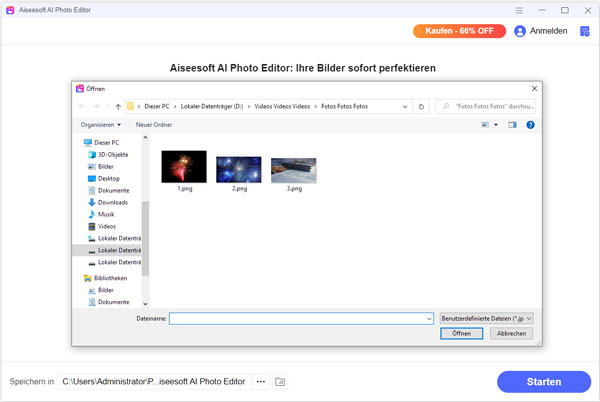Screen dimensions: 600x402
Task: Go up one folder level with the up arrow
Action: pyautogui.click(x=119, y=105)
